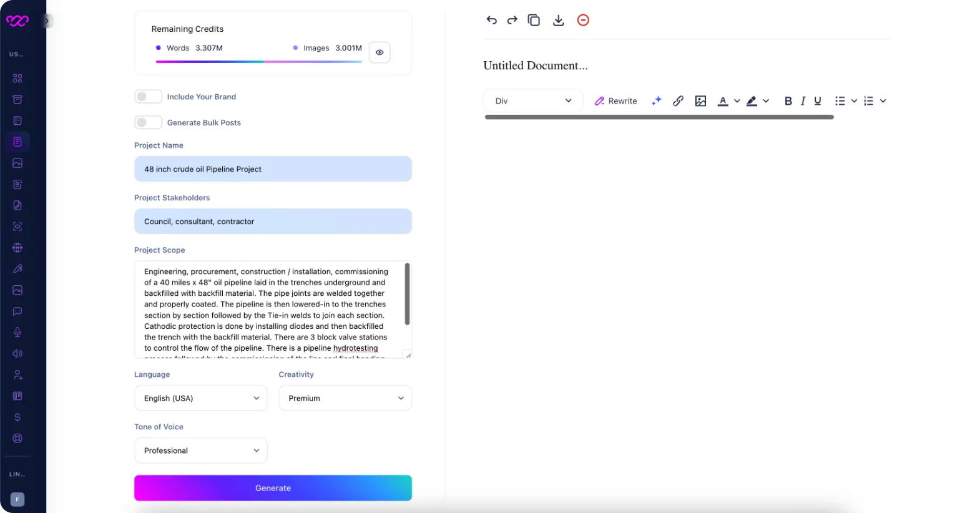Edit the Untitled Document title
The height and width of the screenshot is (513, 980).
[536, 66]
